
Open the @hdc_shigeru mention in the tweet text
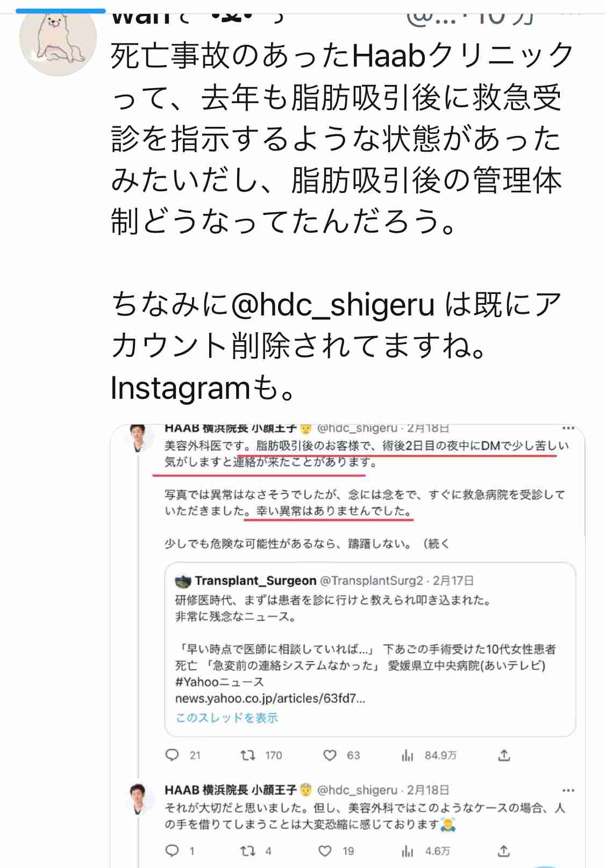pos(332,305)
